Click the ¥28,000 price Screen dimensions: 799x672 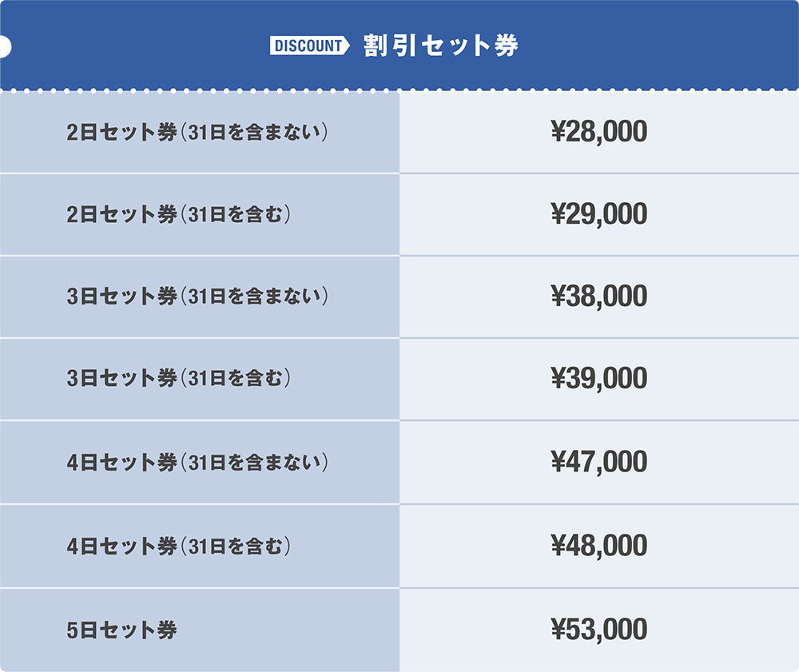click(x=598, y=133)
